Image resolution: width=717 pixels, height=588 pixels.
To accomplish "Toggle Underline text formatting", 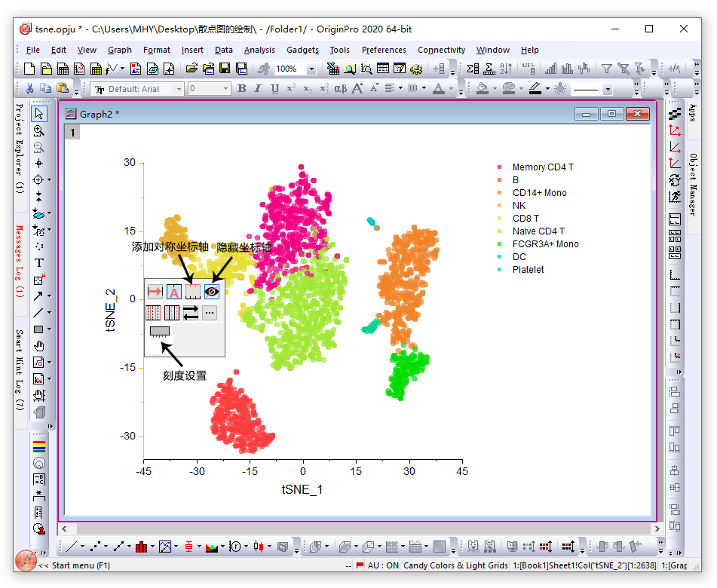I will tap(274, 88).
